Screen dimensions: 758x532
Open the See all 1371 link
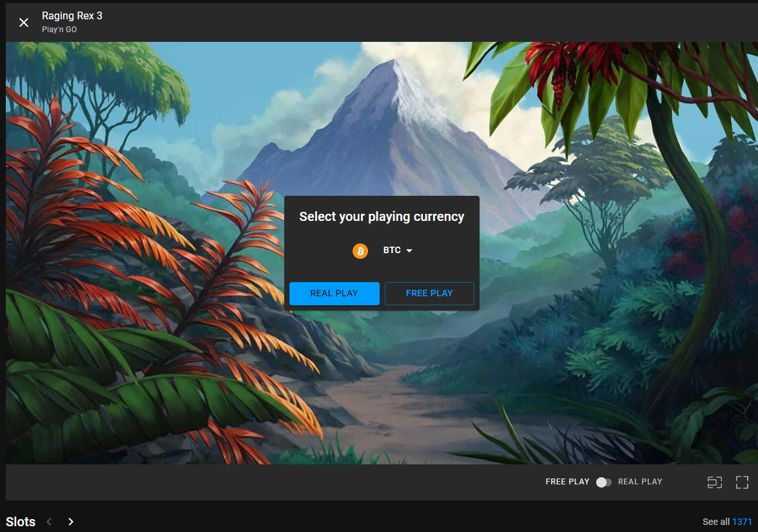click(727, 522)
